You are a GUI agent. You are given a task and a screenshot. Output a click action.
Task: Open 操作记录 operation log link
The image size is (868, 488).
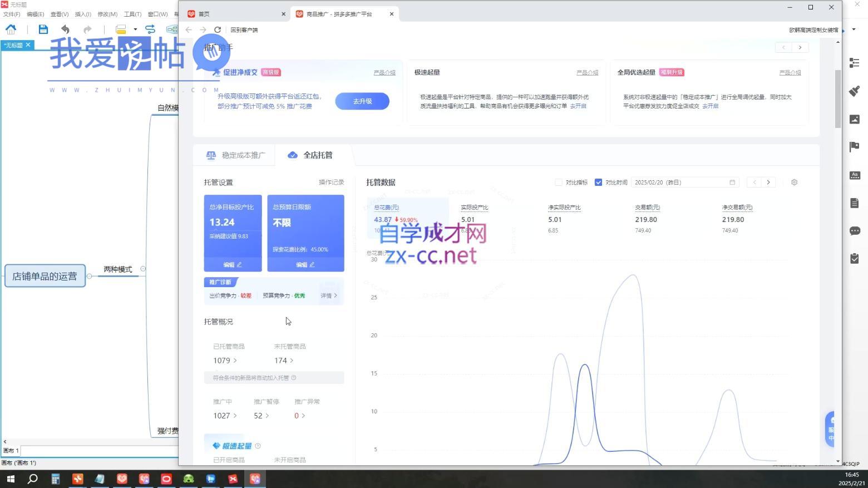coord(332,182)
